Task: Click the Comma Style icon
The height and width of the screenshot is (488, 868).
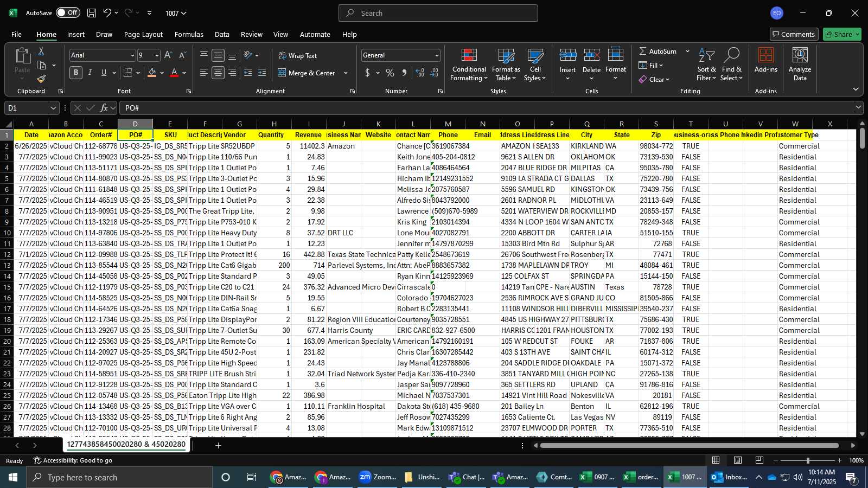Action: [x=404, y=73]
